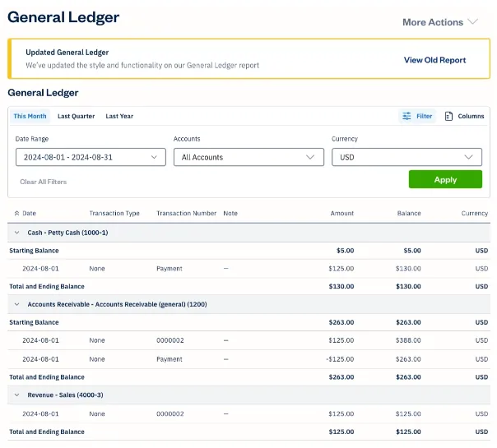The width and height of the screenshot is (497, 448).
Task: Click the Balance column header
Action: (x=409, y=214)
